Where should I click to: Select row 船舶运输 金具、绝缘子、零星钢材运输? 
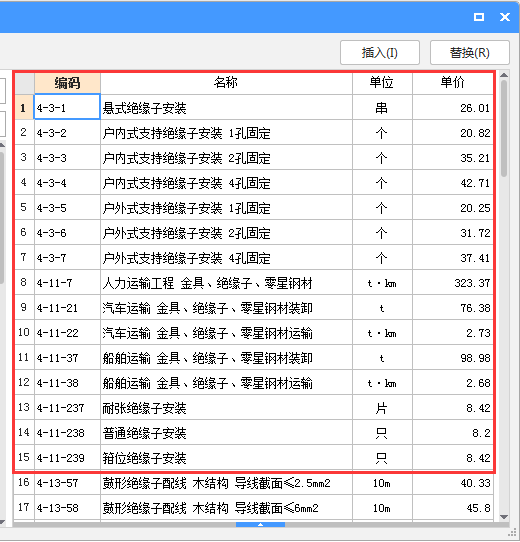click(254, 382)
